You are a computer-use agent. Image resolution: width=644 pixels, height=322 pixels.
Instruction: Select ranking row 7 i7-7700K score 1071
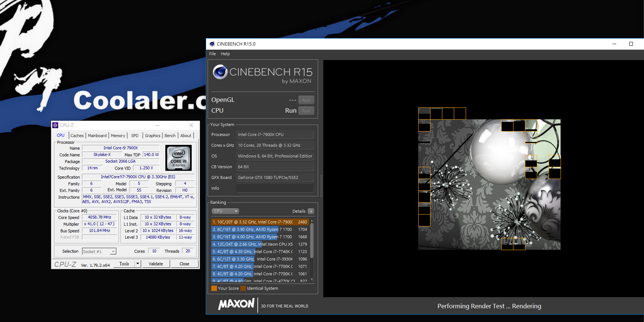click(260, 266)
